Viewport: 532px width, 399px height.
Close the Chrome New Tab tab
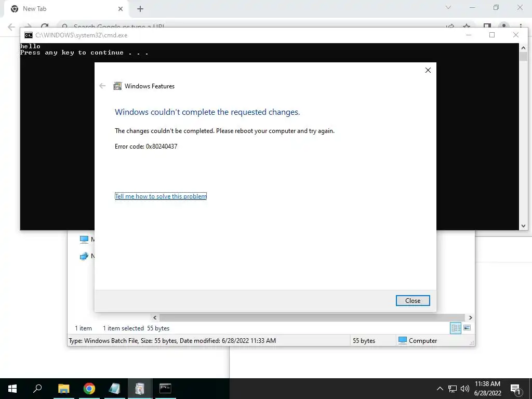point(121,9)
